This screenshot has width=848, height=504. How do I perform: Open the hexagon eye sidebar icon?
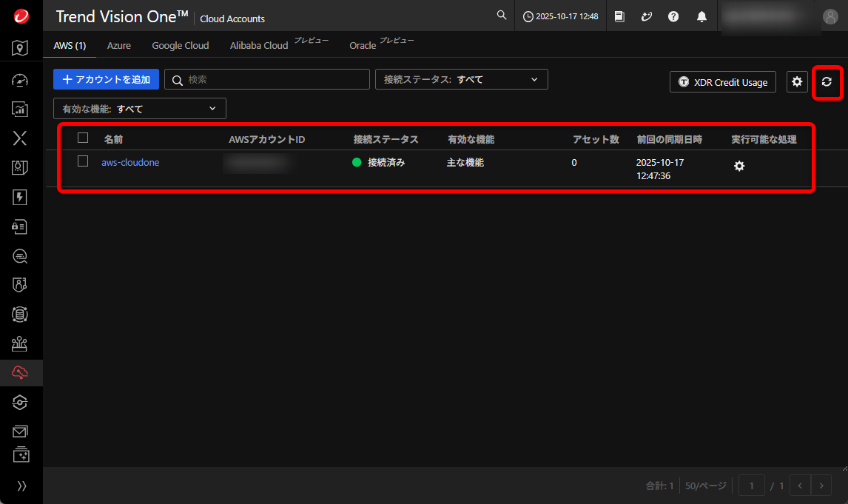coord(20,403)
